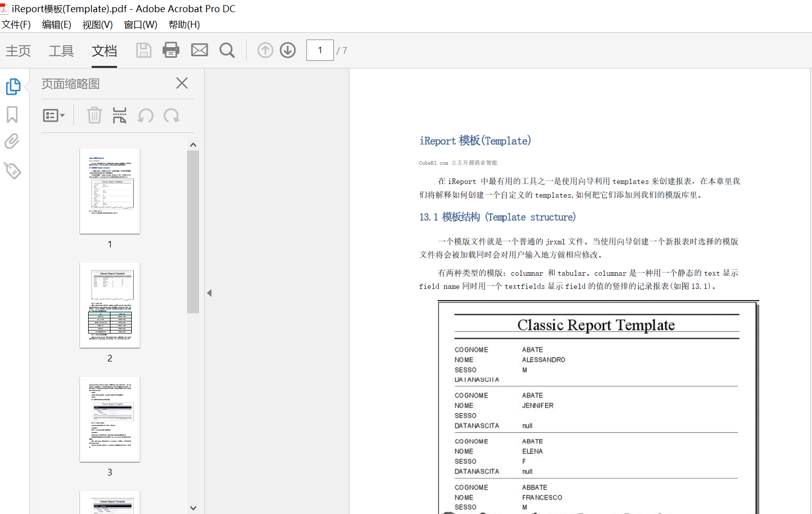Switch to the 文档 tab

click(104, 51)
